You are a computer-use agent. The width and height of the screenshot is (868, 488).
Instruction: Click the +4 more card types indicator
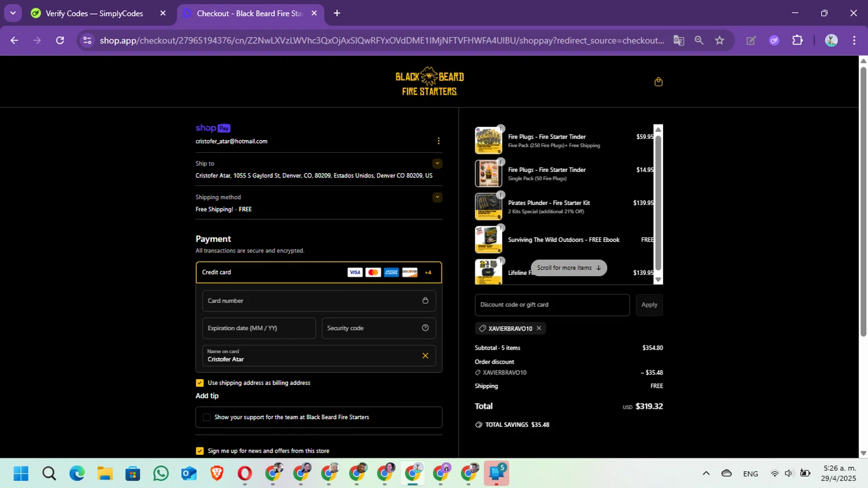coord(428,272)
